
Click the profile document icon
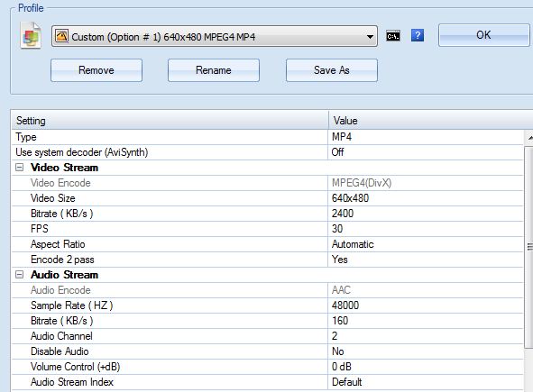pyautogui.click(x=31, y=36)
